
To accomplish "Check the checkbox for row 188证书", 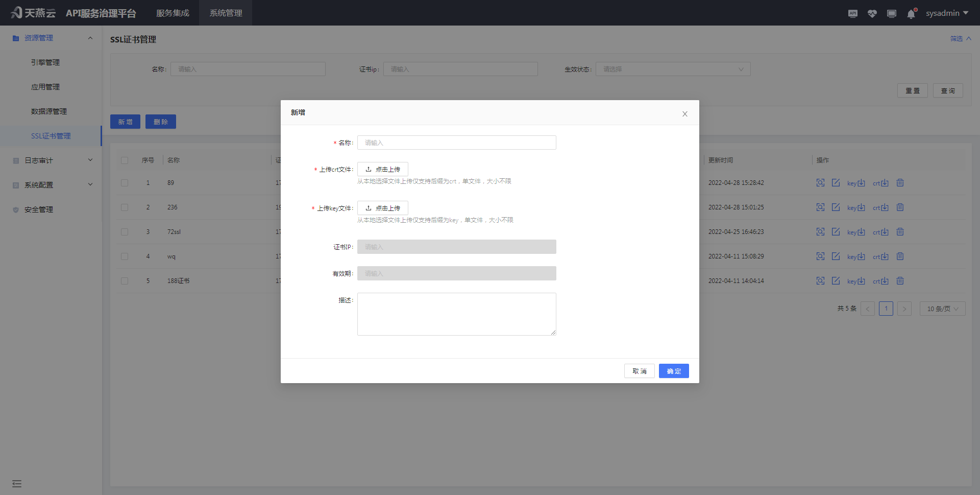I will pos(125,280).
